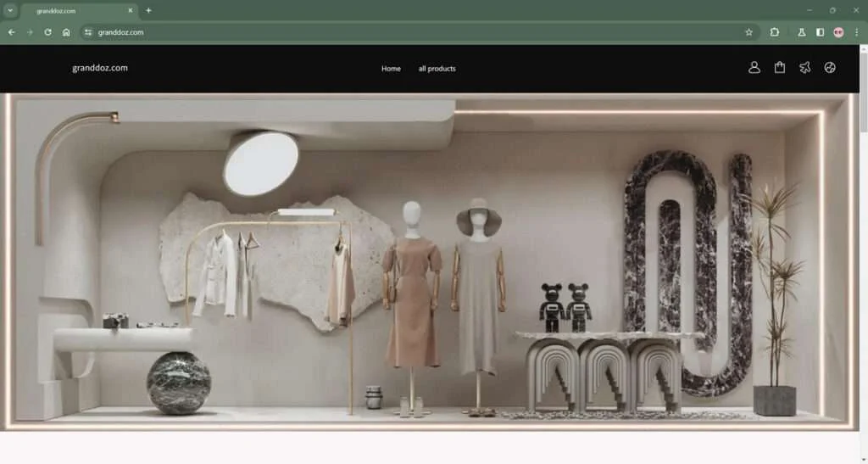Click the granddoz.com site logo
The height and width of the screenshot is (464, 868).
[x=100, y=68]
